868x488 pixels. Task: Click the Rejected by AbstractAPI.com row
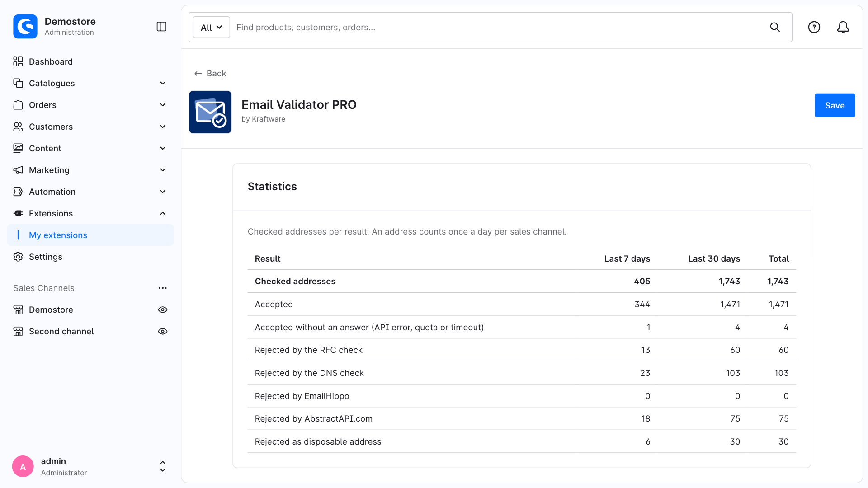coord(522,418)
